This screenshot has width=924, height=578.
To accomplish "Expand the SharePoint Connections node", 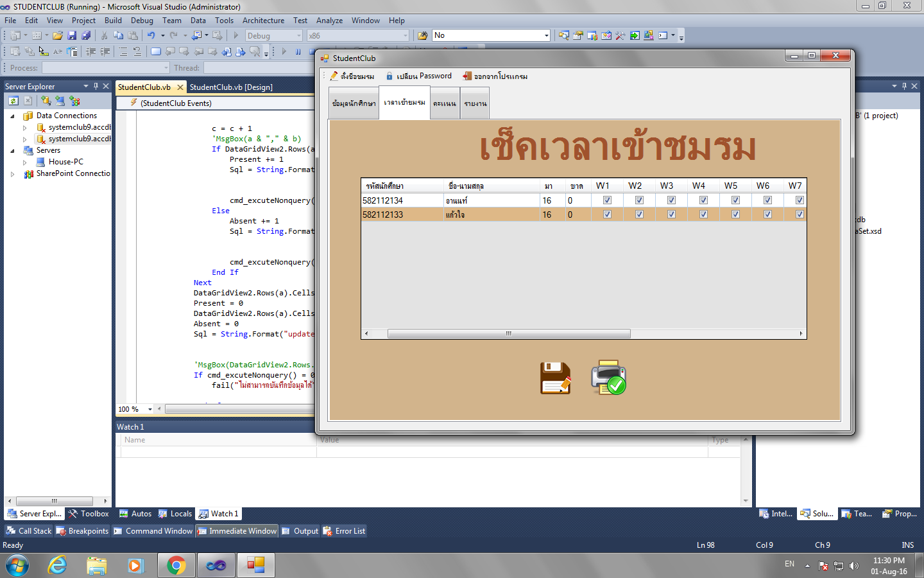I will click(12, 174).
